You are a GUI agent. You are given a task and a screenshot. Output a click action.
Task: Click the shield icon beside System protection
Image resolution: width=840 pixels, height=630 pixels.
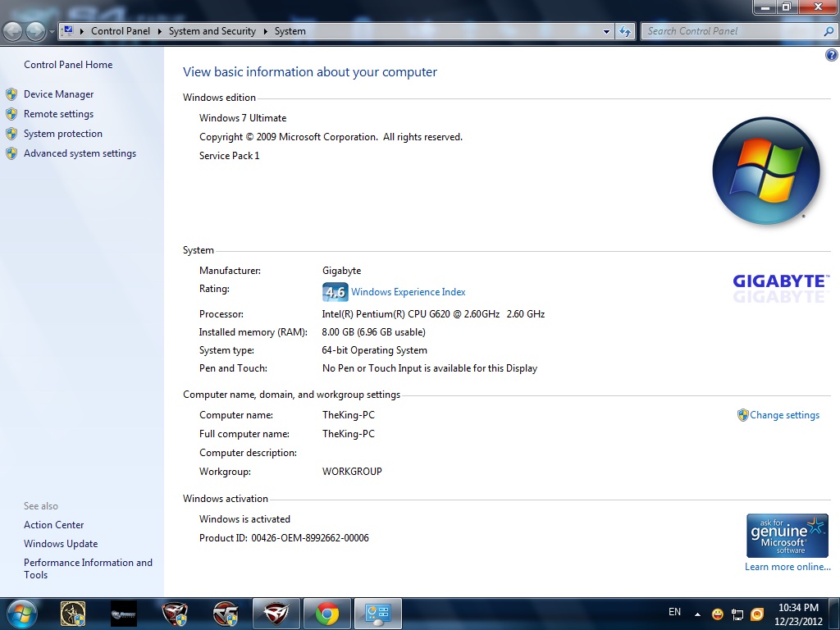11,134
